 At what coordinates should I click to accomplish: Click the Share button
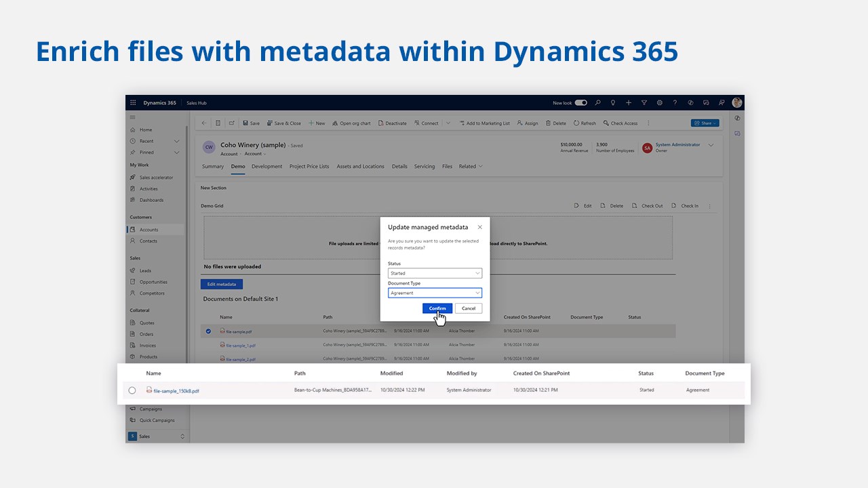point(705,123)
